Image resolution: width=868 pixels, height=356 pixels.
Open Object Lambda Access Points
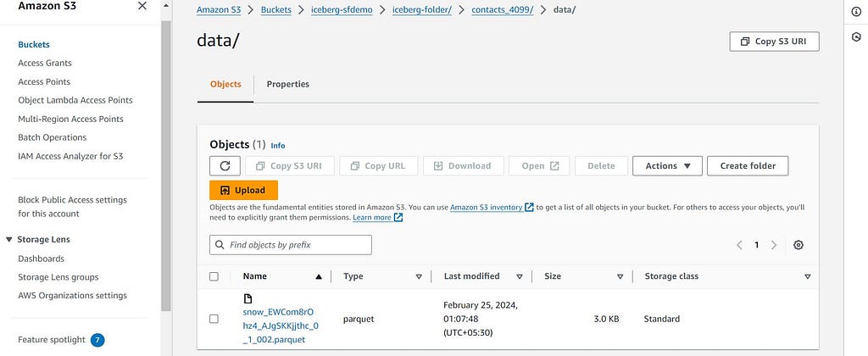click(x=75, y=100)
